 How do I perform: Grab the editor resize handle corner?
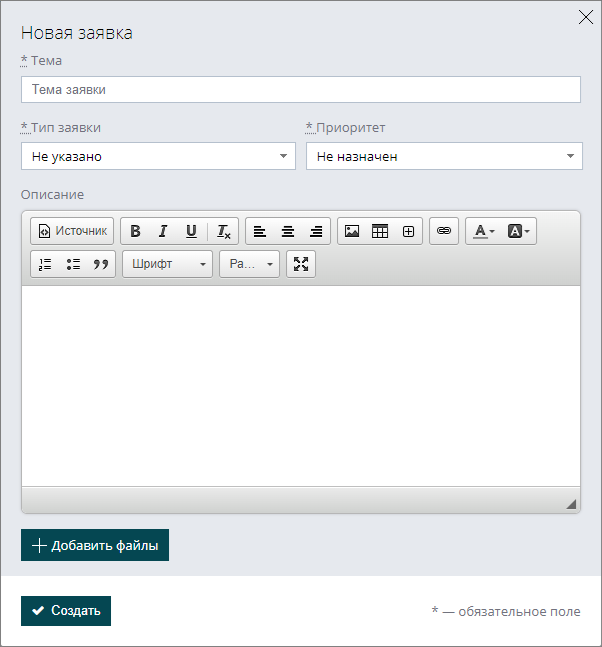[571, 504]
